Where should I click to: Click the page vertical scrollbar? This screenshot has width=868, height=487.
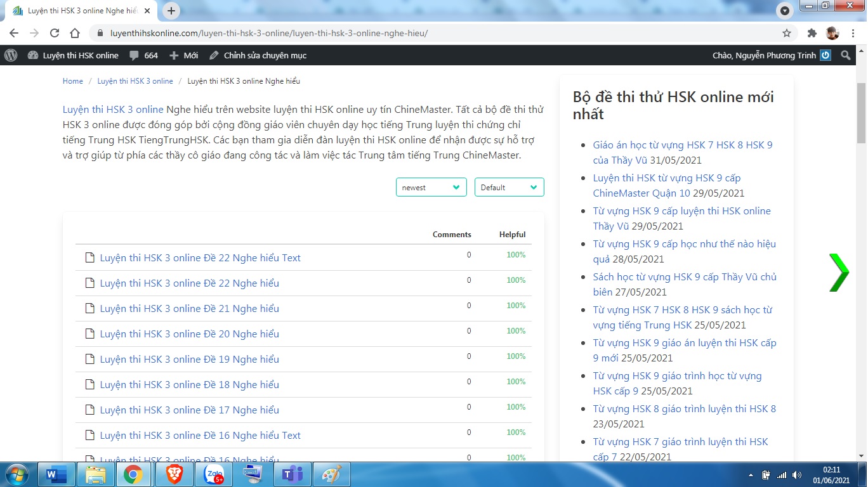861,114
